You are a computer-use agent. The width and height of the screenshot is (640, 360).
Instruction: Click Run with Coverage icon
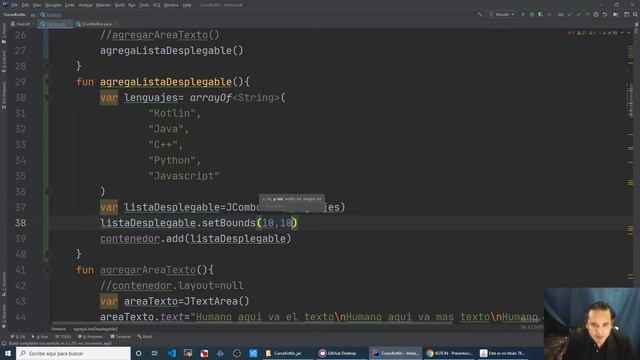coord(540,15)
